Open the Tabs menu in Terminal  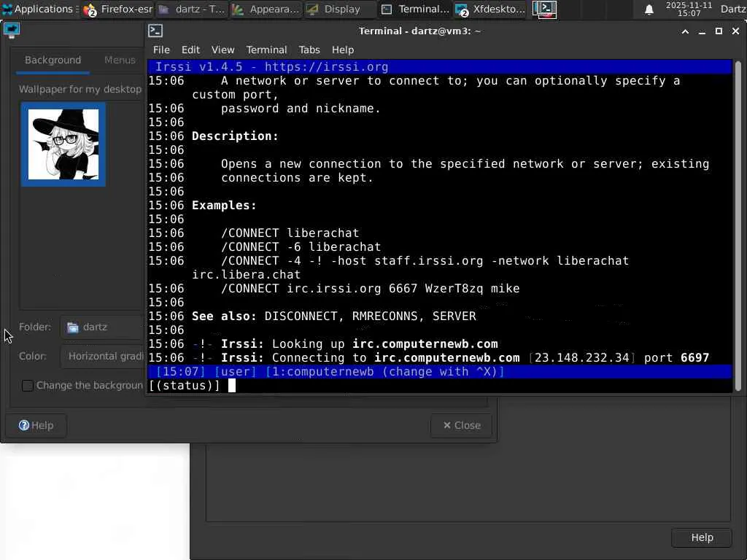[x=309, y=50]
